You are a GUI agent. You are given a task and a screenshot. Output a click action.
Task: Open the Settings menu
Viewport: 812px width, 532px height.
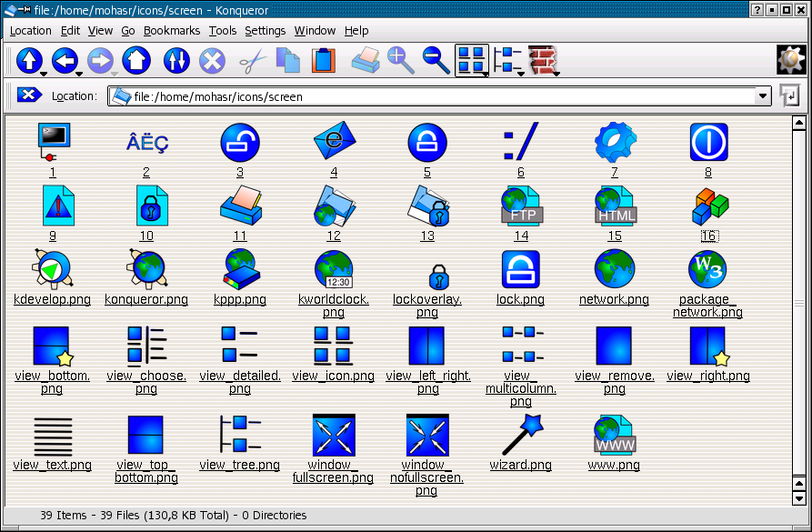point(265,31)
